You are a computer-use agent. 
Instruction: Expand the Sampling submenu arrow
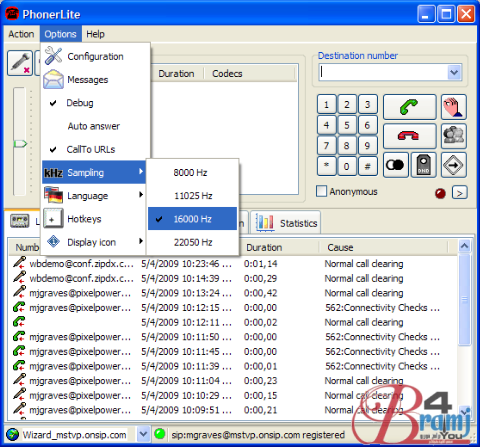(141, 171)
